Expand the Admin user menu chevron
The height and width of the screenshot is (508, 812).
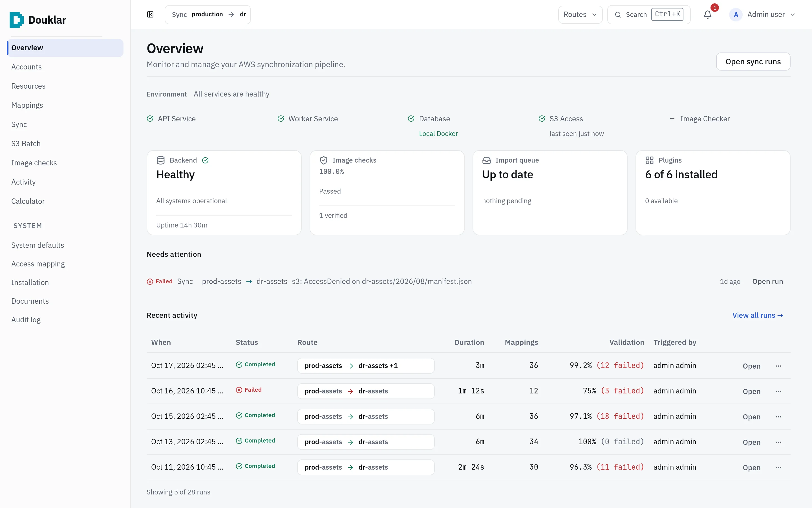coord(793,14)
